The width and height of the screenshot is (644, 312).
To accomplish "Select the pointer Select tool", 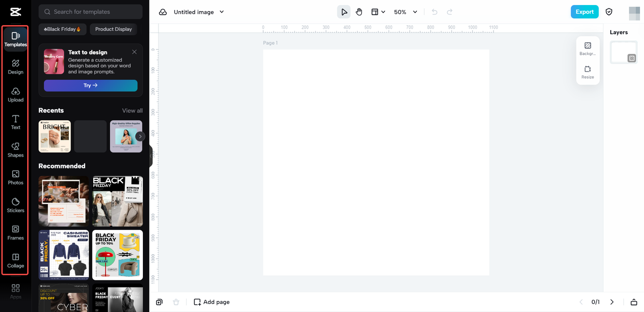I will pos(344,12).
